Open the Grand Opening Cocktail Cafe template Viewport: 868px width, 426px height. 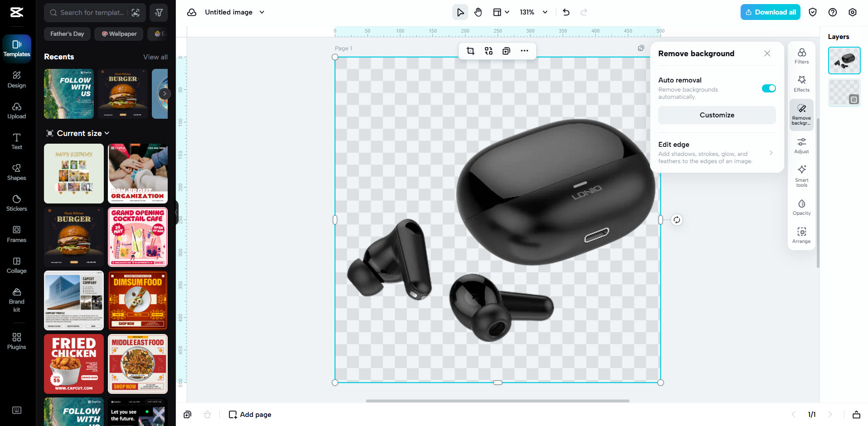[138, 237]
